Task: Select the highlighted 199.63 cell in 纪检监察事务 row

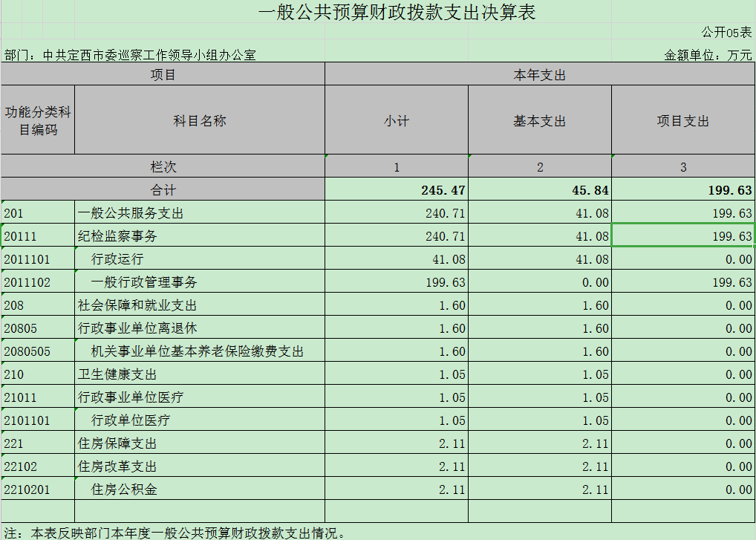Action: [683, 235]
